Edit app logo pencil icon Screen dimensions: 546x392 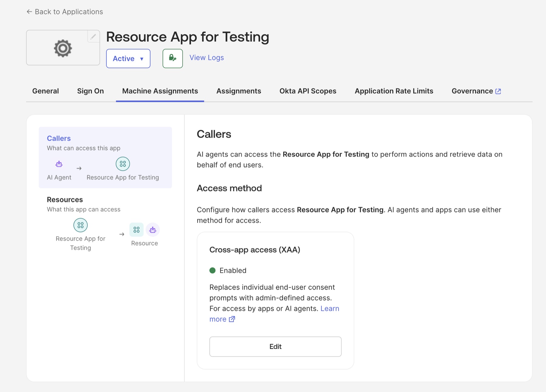pyautogui.click(x=93, y=36)
